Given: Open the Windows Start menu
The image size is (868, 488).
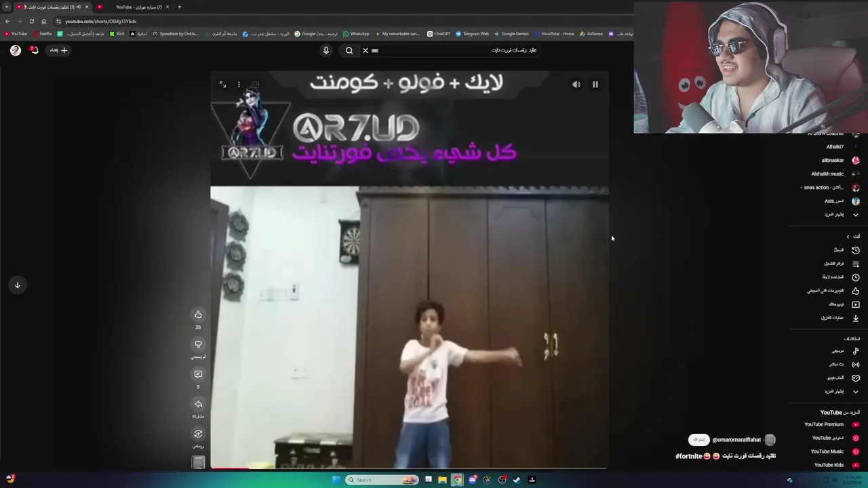Looking at the screenshot, I should pyautogui.click(x=336, y=480).
